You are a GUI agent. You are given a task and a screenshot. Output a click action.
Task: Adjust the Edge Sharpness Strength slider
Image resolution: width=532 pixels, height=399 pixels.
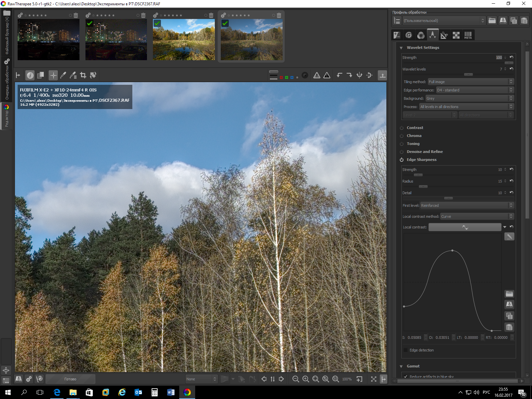[418, 175]
